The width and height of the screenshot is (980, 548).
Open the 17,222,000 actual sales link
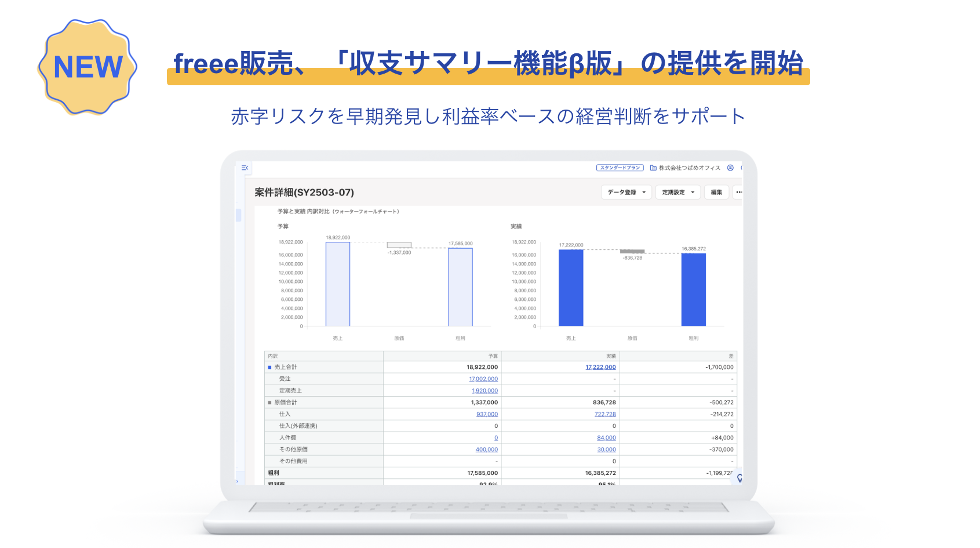pos(600,367)
